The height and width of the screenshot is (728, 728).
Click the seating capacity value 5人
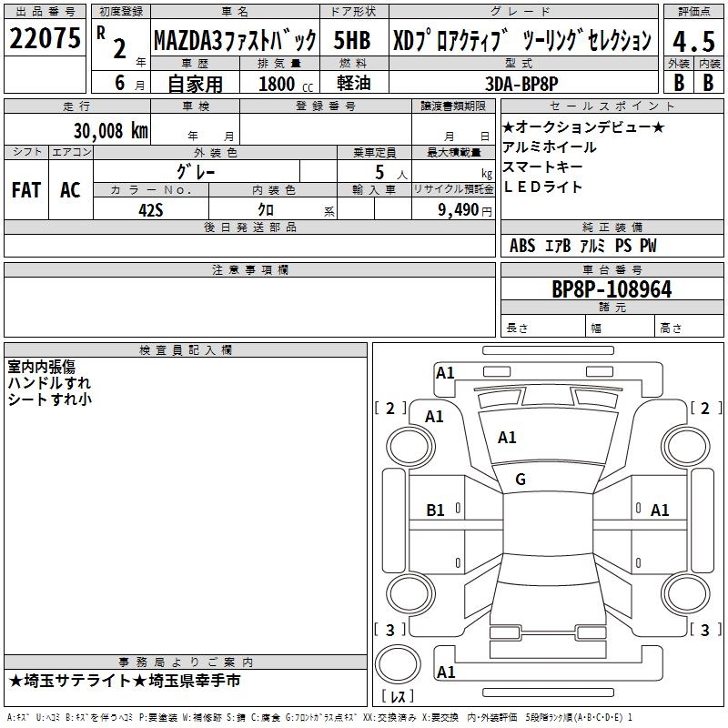click(x=390, y=173)
